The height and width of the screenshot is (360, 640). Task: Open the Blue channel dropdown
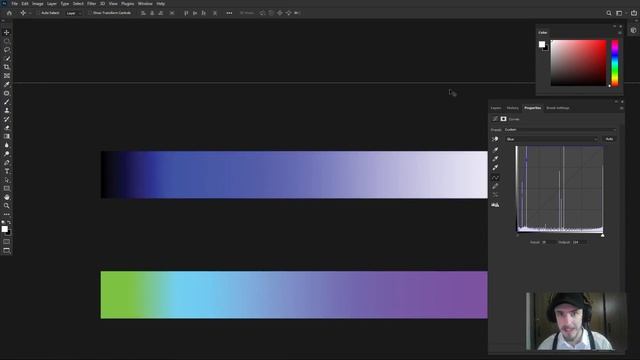point(551,139)
